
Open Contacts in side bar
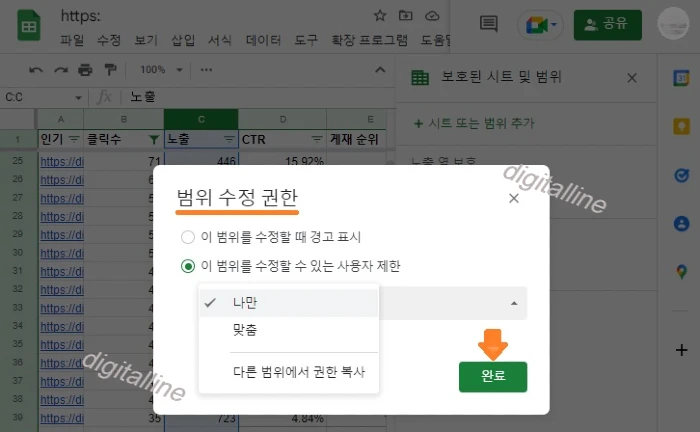[681, 223]
